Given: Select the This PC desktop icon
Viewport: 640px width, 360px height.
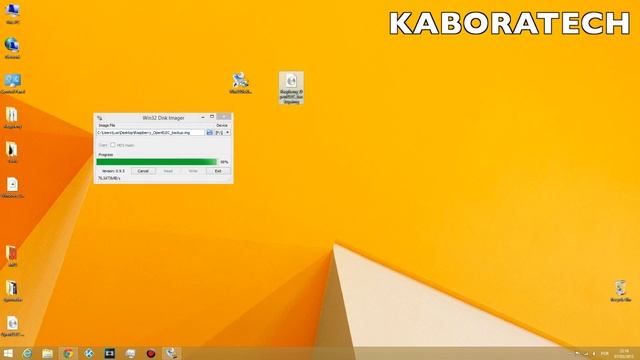Looking at the screenshot, I should (x=12, y=14).
